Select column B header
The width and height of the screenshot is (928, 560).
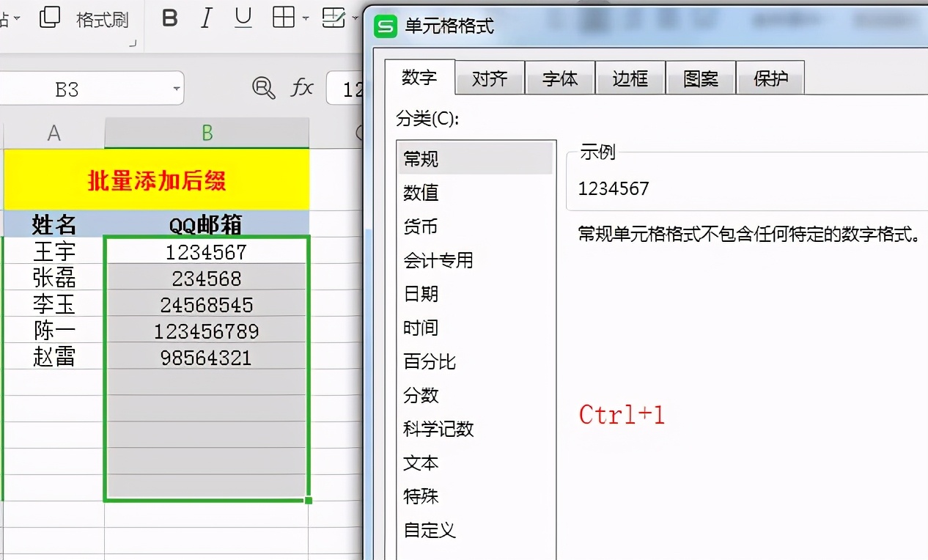pos(207,133)
